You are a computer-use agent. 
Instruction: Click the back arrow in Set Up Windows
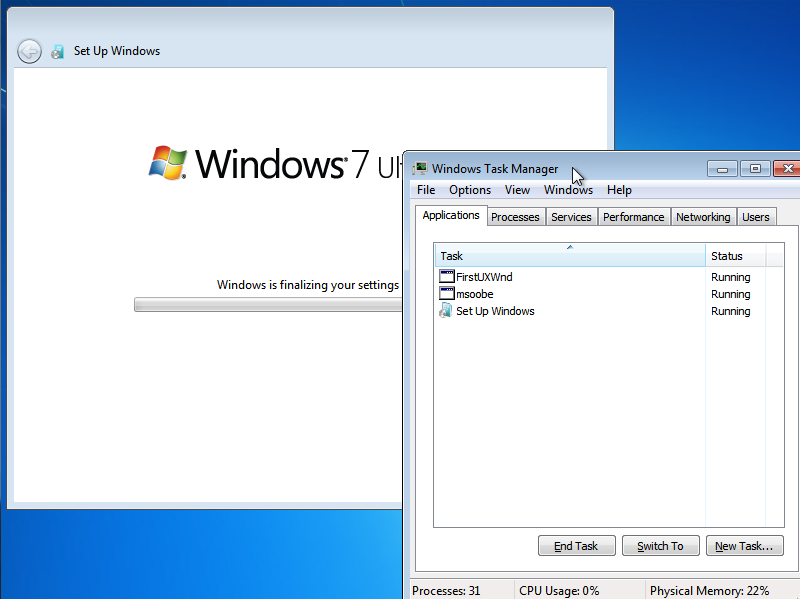(x=29, y=52)
